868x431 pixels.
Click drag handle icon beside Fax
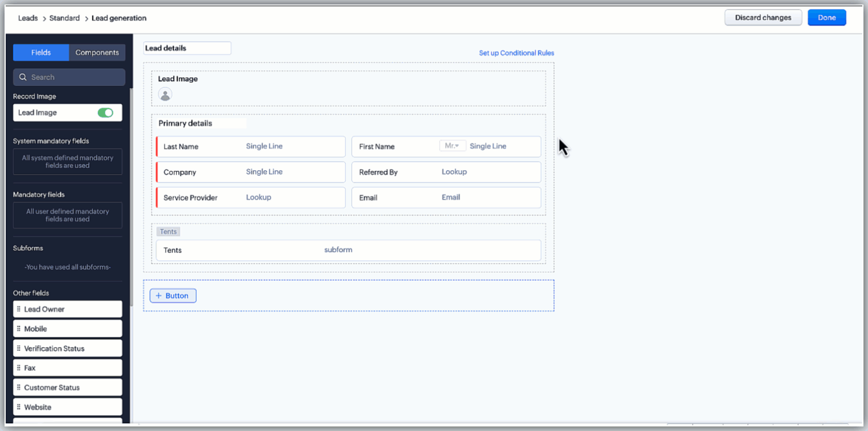pos(19,368)
